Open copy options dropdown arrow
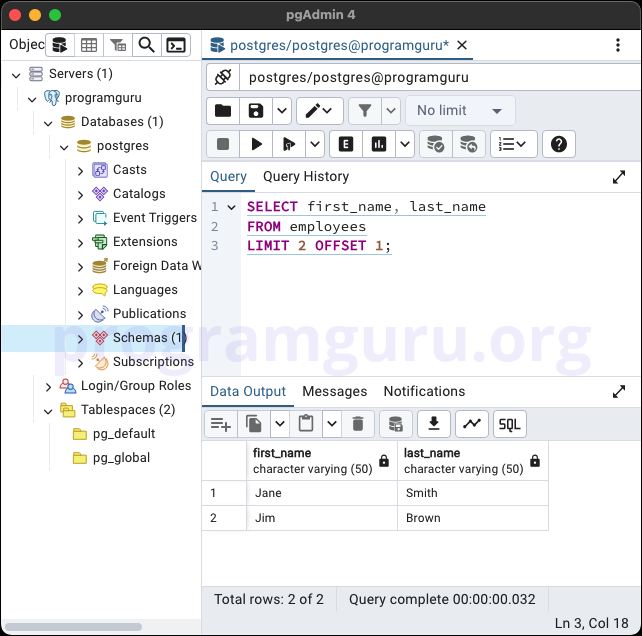Viewport: 642px width, 636px height. pyautogui.click(x=280, y=424)
